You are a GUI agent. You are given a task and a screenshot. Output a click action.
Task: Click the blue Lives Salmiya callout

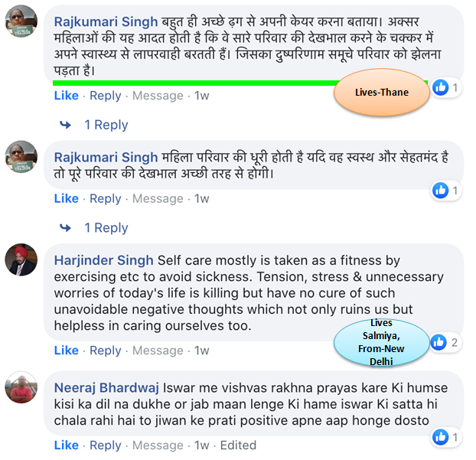coord(382,342)
